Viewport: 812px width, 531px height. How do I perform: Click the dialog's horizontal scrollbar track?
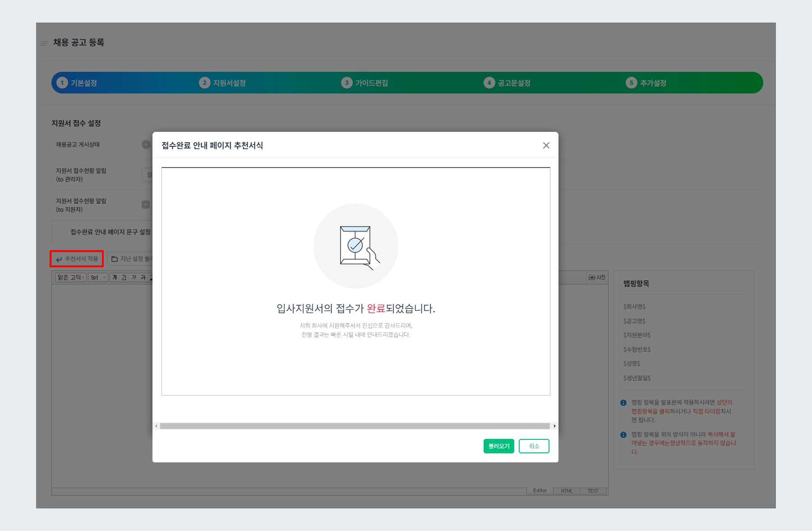[x=355, y=426]
